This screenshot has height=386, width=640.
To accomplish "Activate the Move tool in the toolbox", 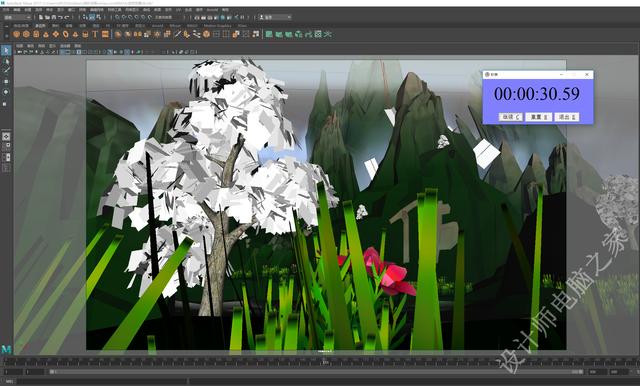I will point(6,82).
